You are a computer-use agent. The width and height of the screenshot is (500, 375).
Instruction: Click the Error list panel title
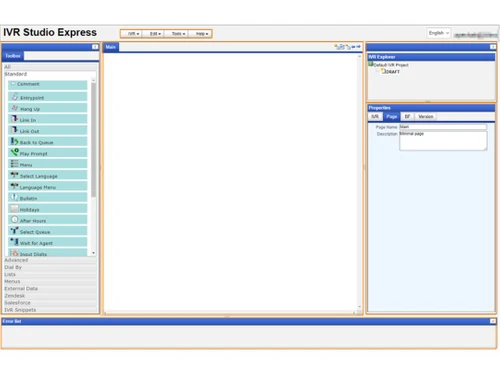click(12, 321)
